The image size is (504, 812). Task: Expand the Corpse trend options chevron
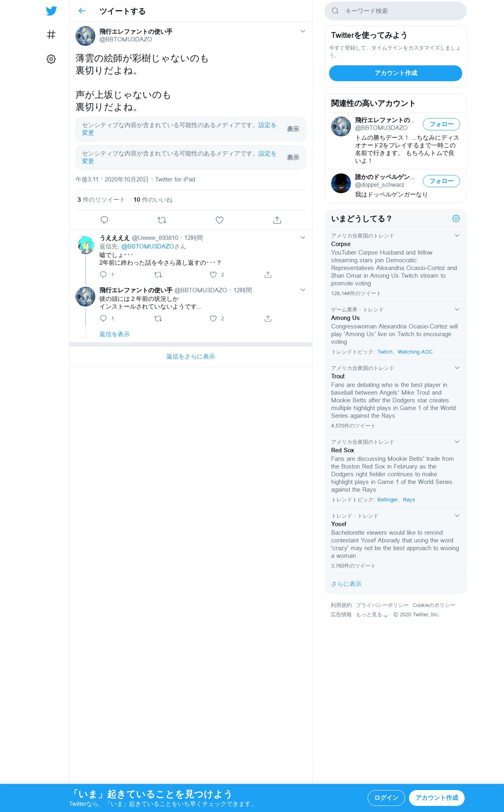[457, 235]
